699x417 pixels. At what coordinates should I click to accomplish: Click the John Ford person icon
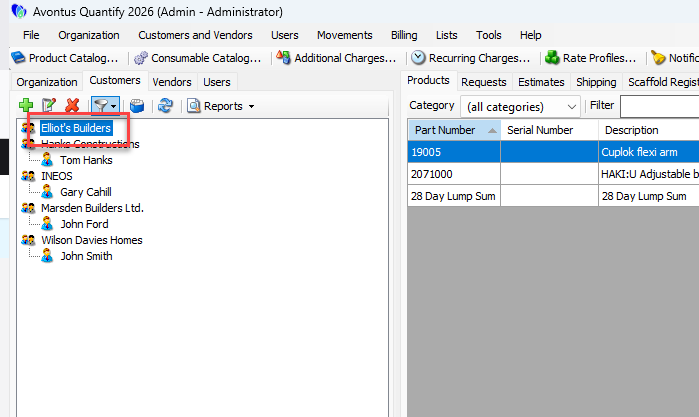coord(47,224)
